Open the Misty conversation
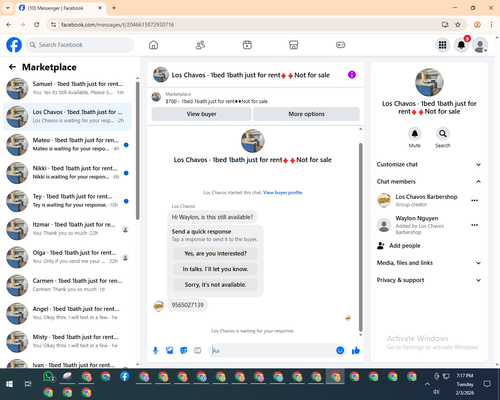 pos(67,342)
